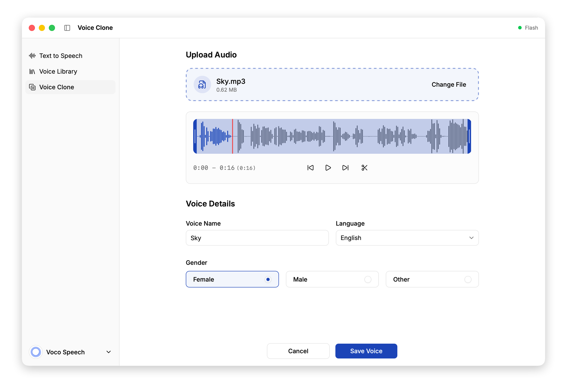Select the trim scissors tool
Viewport: 567px width, 392px height.
point(364,168)
